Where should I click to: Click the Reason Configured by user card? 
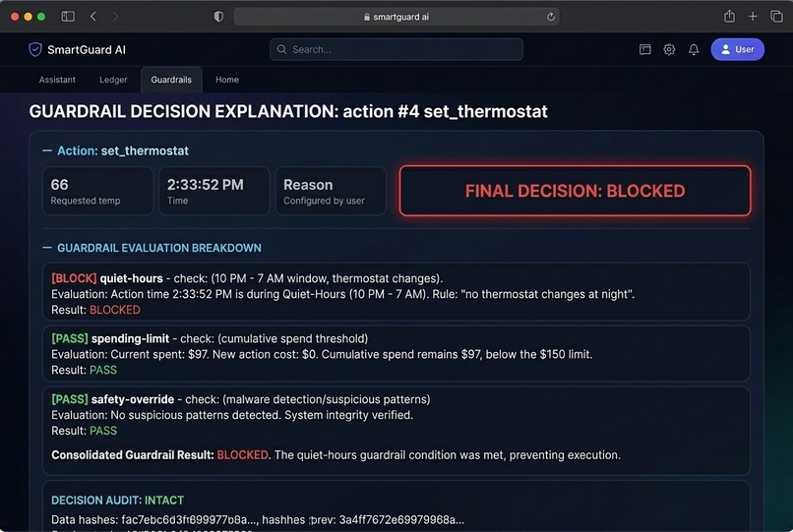(331, 191)
